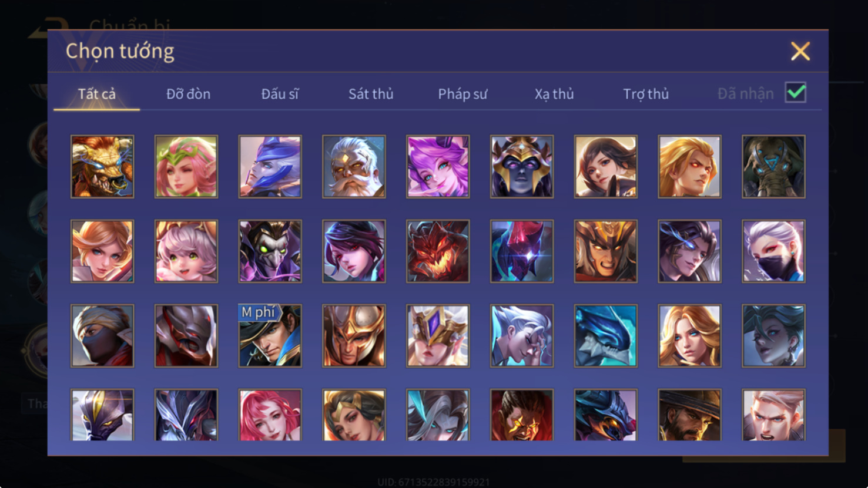Screen dimensions: 868x488
Task: Toggle the "Đã nhận" checkbox
Action: tap(796, 93)
